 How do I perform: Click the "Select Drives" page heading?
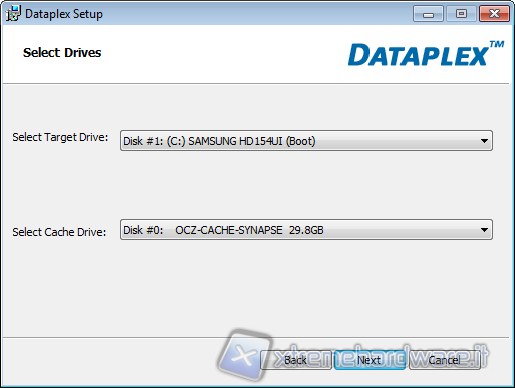62,53
